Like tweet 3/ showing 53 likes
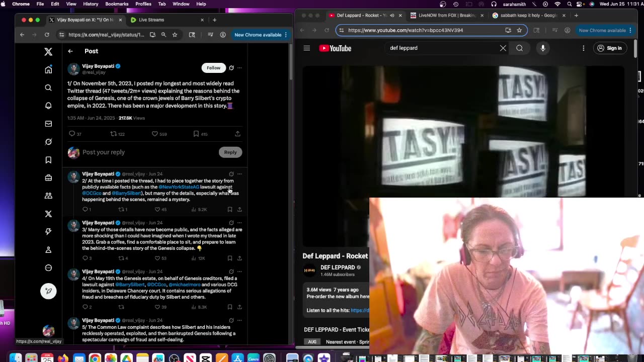 (157, 258)
